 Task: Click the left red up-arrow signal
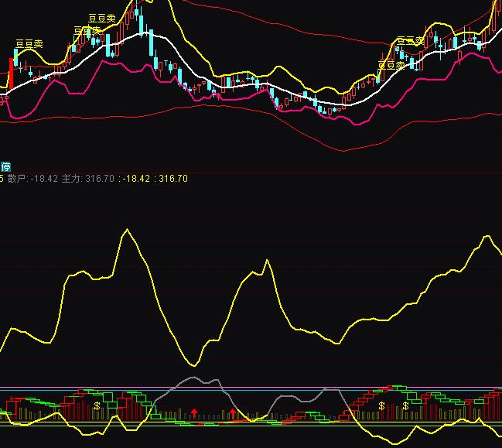194,413
